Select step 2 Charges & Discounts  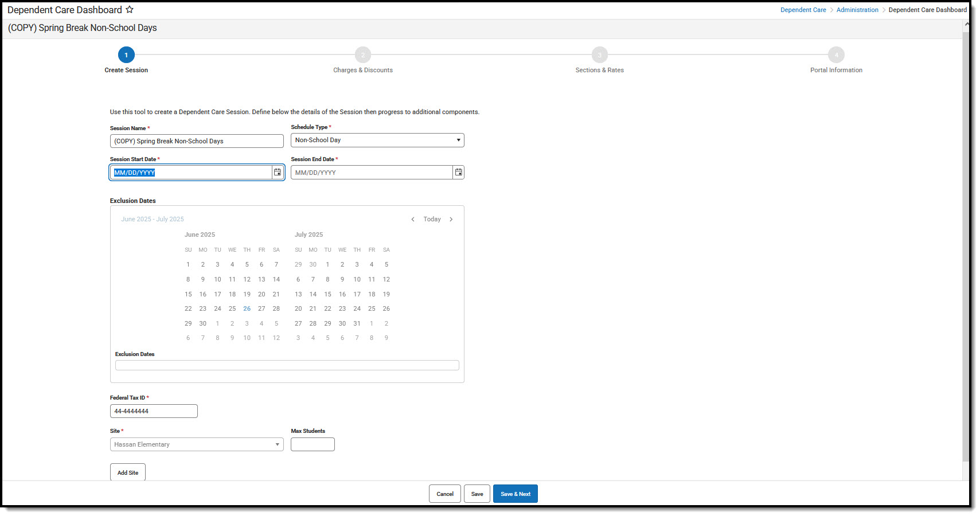click(x=363, y=55)
